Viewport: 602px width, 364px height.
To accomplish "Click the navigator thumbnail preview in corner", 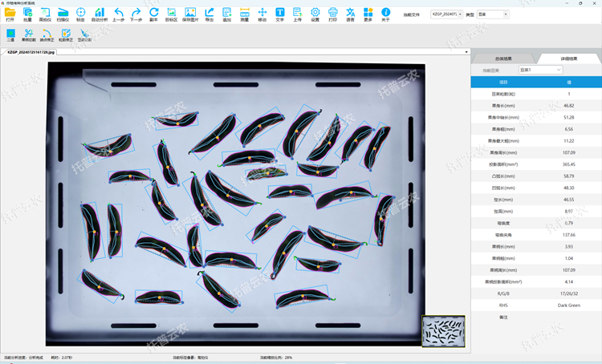I will (x=442, y=330).
